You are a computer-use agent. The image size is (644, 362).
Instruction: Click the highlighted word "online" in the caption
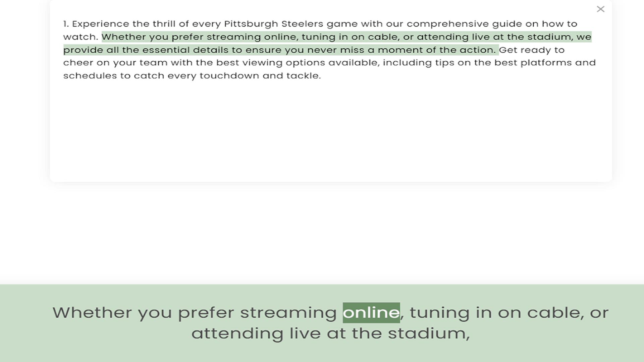click(x=371, y=312)
